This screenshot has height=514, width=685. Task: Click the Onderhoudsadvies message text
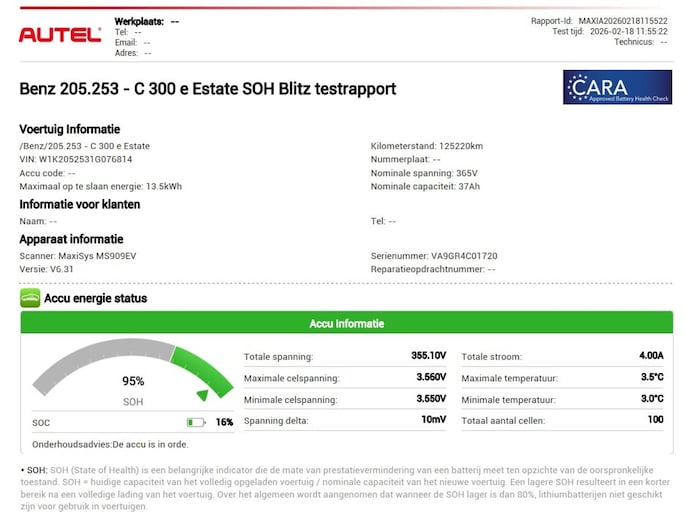110,444
